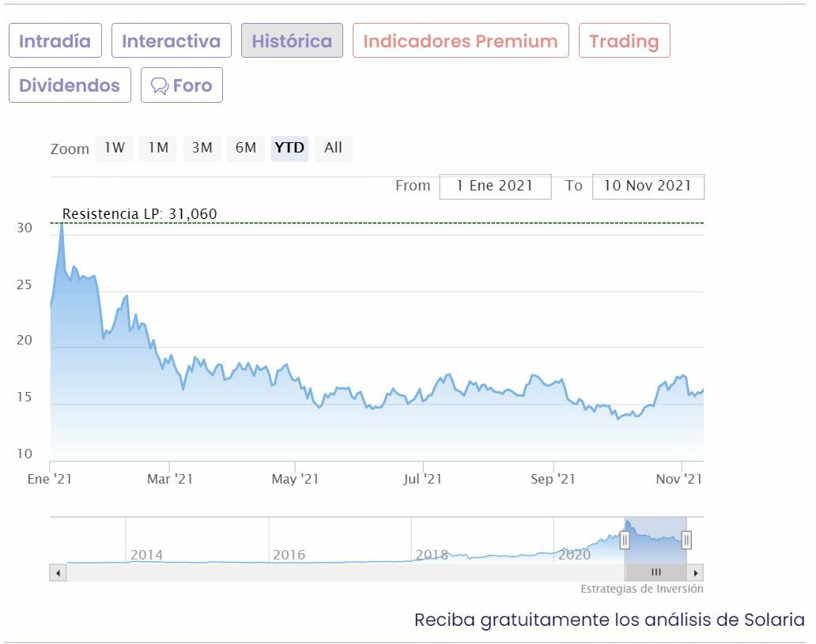Open the Dividendos section
Viewport: 816px width, 644px height.
pyautogui.click(x=70, y=85)
